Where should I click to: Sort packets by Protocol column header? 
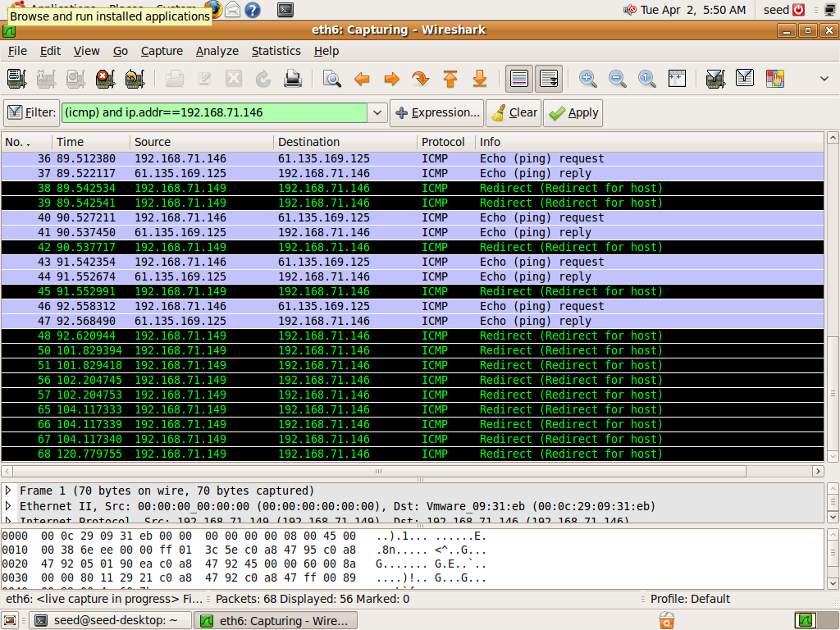click(x=445, y=142)
